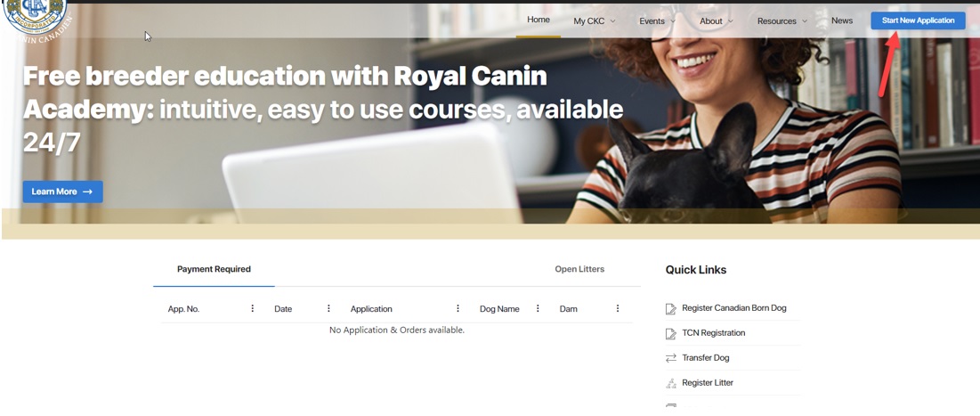Switch to the Open Litters tab
Screen dimensions: 980x416
pos(579,270)
